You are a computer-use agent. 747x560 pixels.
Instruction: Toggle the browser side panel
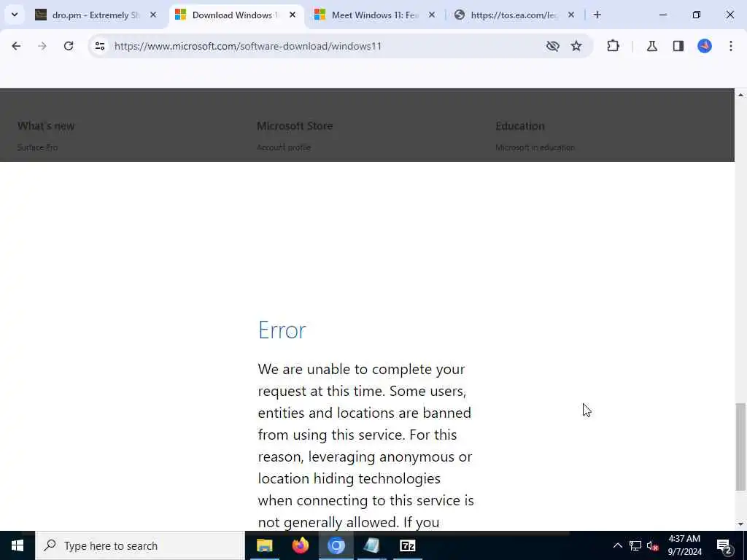click(678, 46)
